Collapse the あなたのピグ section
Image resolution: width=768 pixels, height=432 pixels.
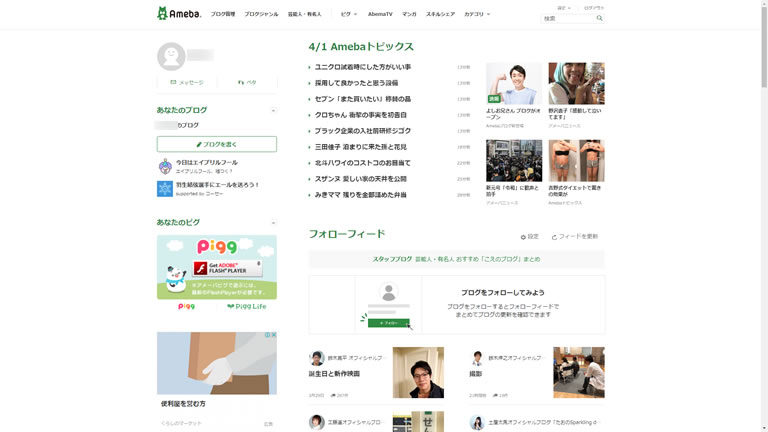point(273,223)
